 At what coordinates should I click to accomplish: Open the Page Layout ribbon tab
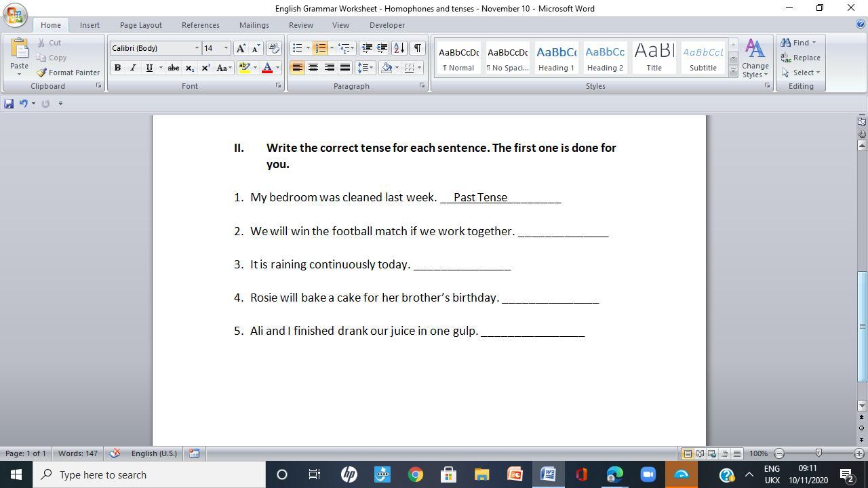pos(141,25)
